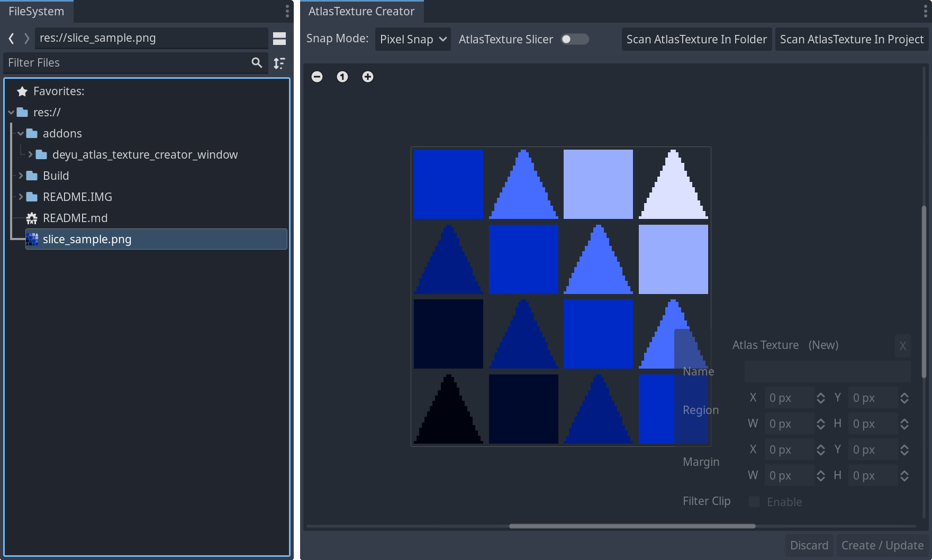This screenshot has height=560, width=932.
Task: Toggle split view mode in FileSystem
Action: [279, 38]
